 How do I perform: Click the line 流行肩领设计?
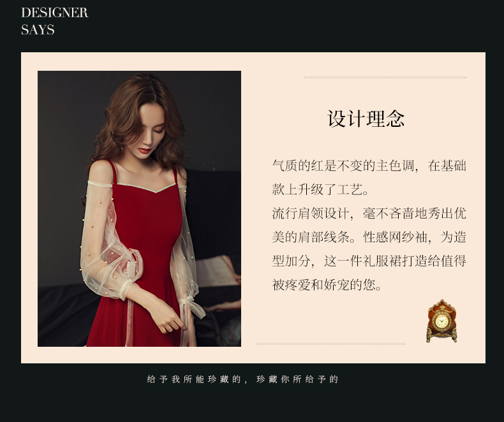[369, 214]
